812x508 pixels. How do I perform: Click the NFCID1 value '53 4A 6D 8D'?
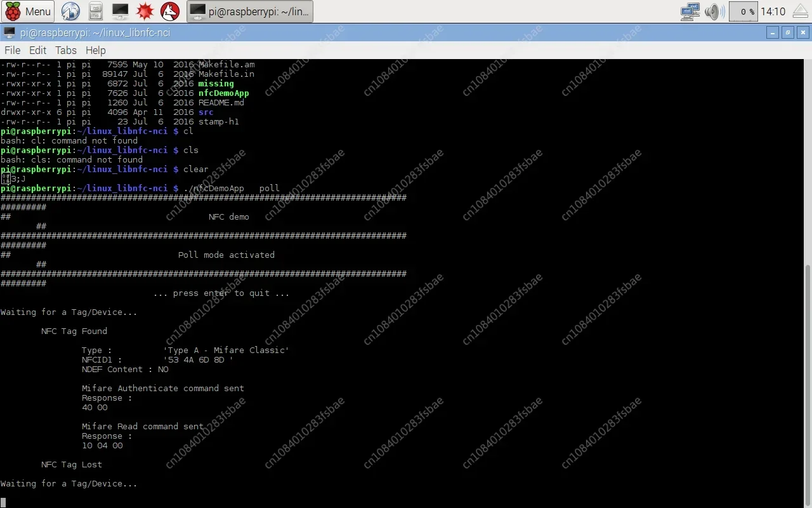click(199, 359)
